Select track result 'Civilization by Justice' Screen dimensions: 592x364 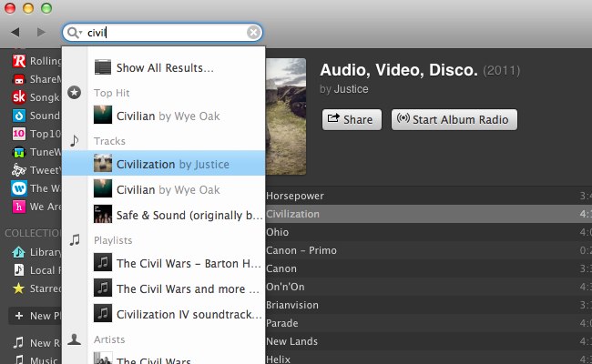(x=164, y=164)
